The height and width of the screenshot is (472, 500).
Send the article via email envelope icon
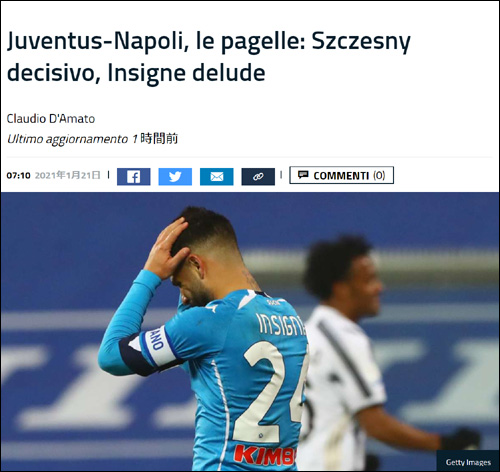(x=217, y=176)
